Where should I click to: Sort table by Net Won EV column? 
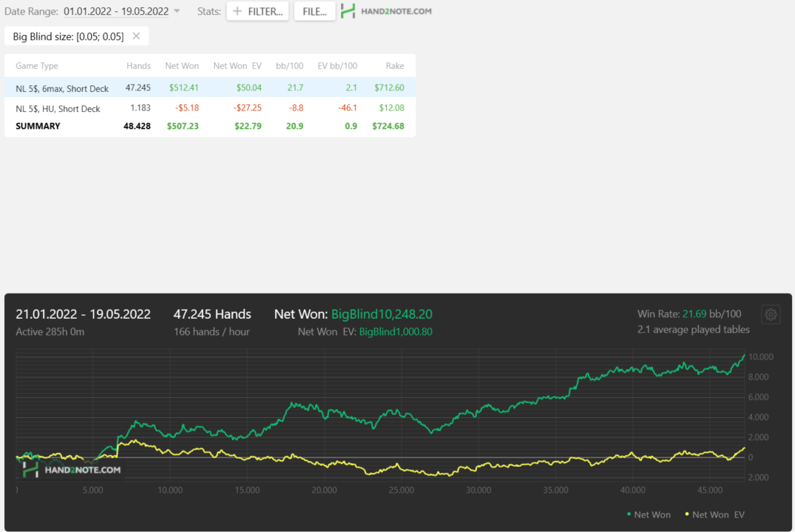pos(237,66)
